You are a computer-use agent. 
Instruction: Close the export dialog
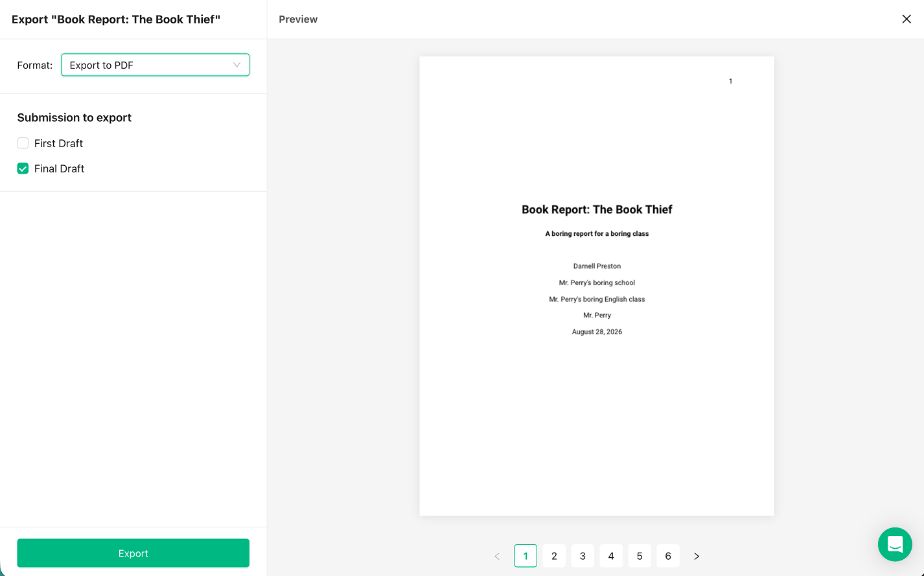[x=907, y=19]
